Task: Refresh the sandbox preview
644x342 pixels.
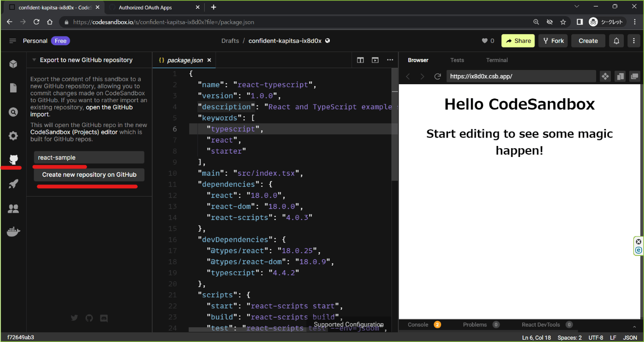Action: pyautogui.click(x=437, y=76)
